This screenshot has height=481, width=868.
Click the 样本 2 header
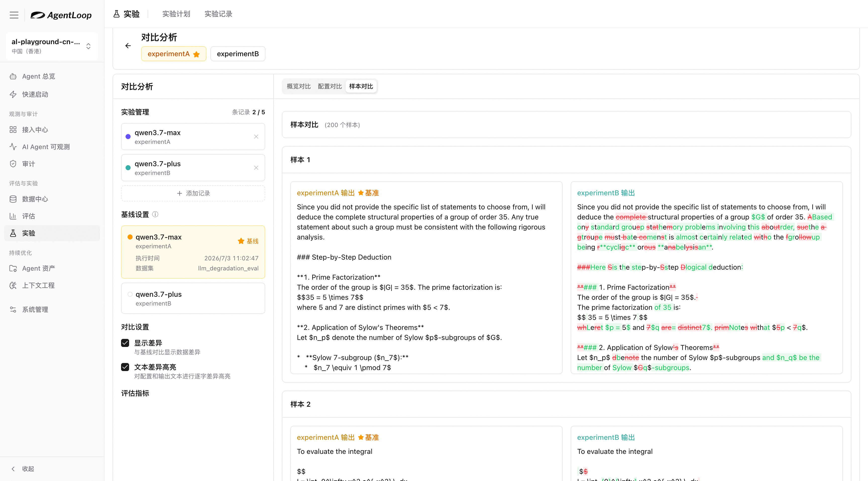300,404
